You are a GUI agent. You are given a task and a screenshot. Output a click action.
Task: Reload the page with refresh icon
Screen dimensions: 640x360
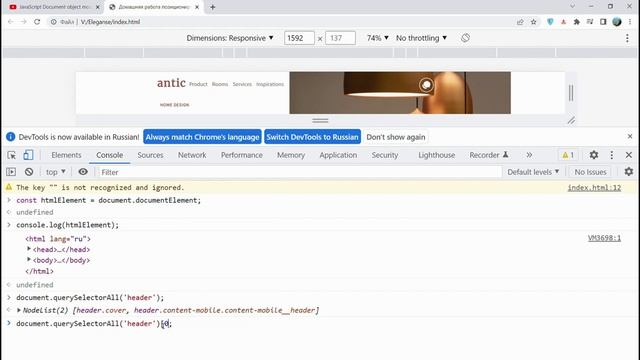(37, 22)
